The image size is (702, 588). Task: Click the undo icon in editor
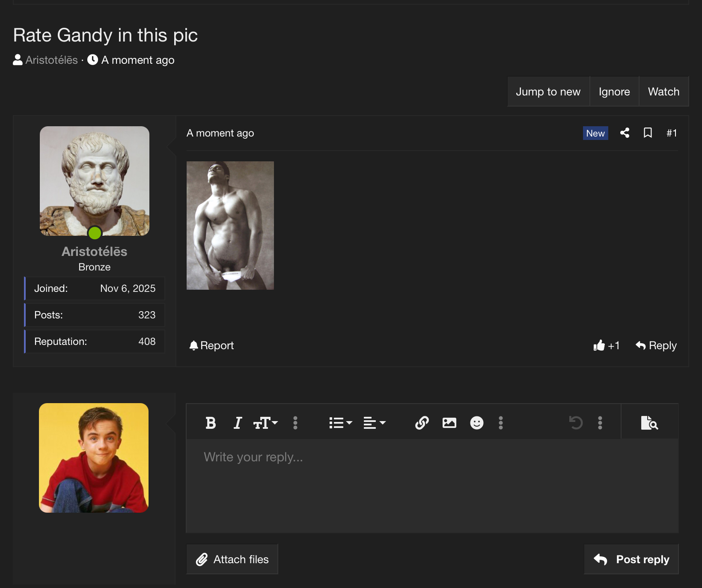576,423
